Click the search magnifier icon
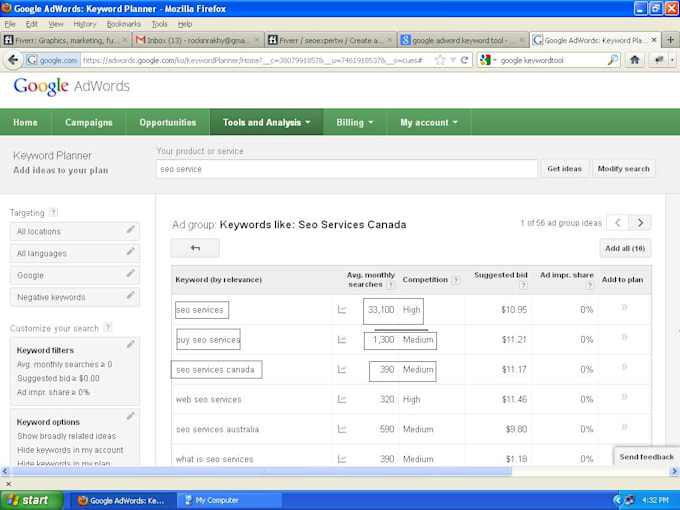The width and height of the screenshot is (680, 510). (x=612, y=60)
